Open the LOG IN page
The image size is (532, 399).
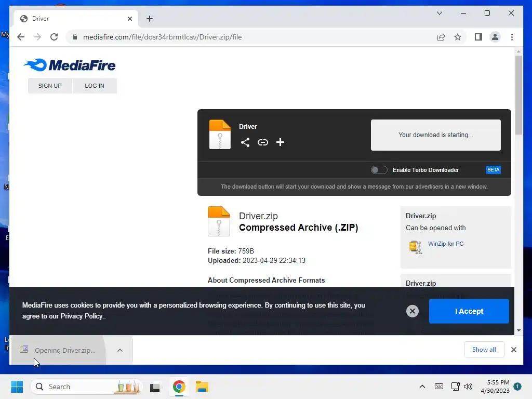(95, 86)
